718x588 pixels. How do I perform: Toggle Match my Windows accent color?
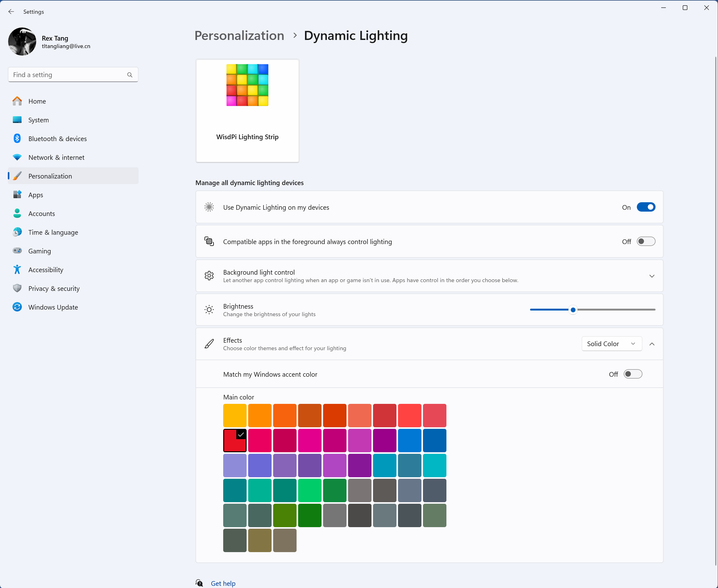(632, 374)
